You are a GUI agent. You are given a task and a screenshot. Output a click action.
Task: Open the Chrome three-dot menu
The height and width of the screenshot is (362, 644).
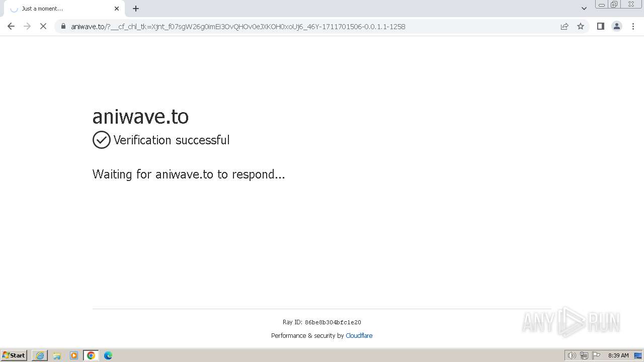pos(633,26)
